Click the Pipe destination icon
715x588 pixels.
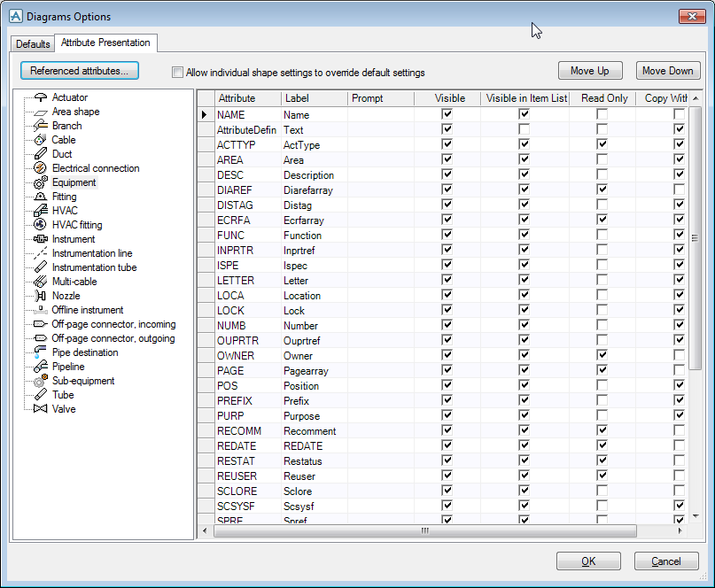40,352
